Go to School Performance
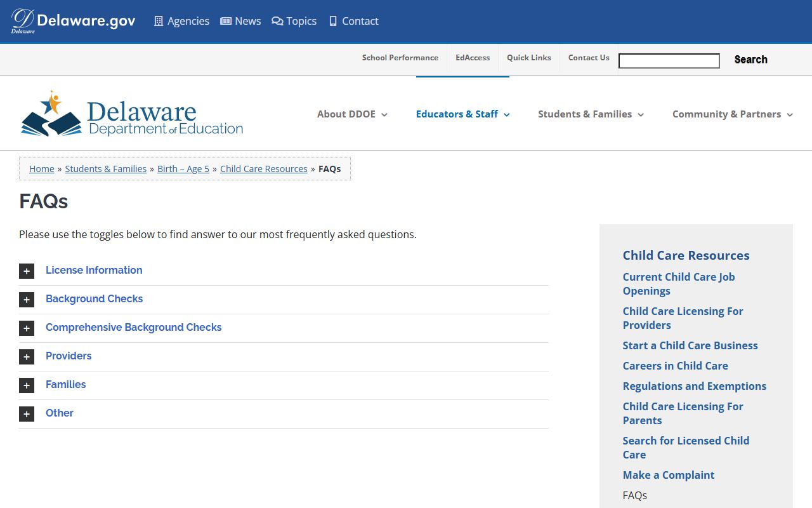812x508 pixels. (400, 58)
